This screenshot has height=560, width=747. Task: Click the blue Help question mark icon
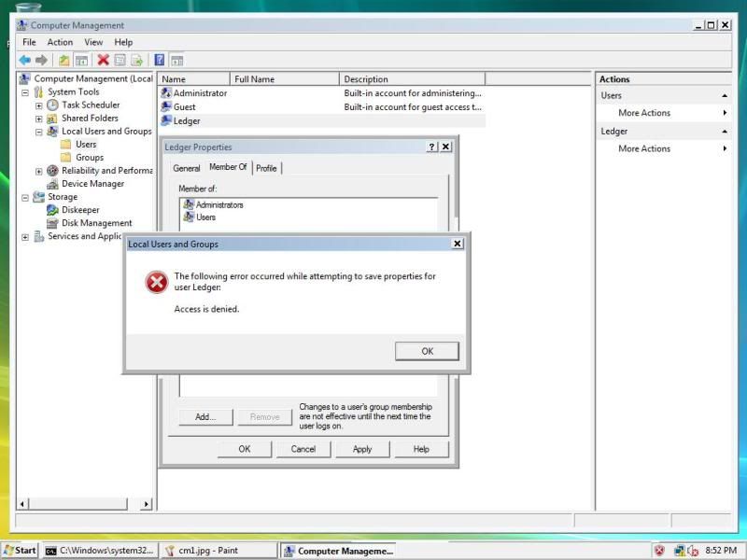(x=160, y=60)
